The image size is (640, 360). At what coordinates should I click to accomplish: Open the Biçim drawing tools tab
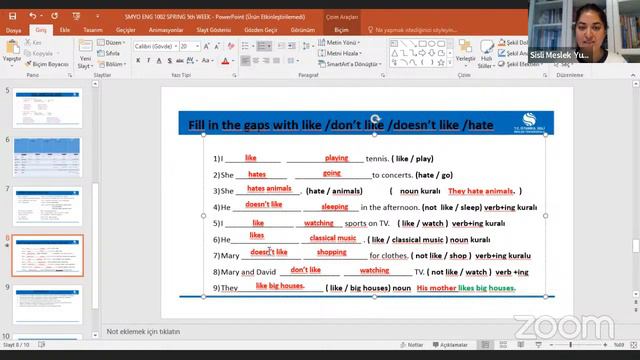coord(341,30)
